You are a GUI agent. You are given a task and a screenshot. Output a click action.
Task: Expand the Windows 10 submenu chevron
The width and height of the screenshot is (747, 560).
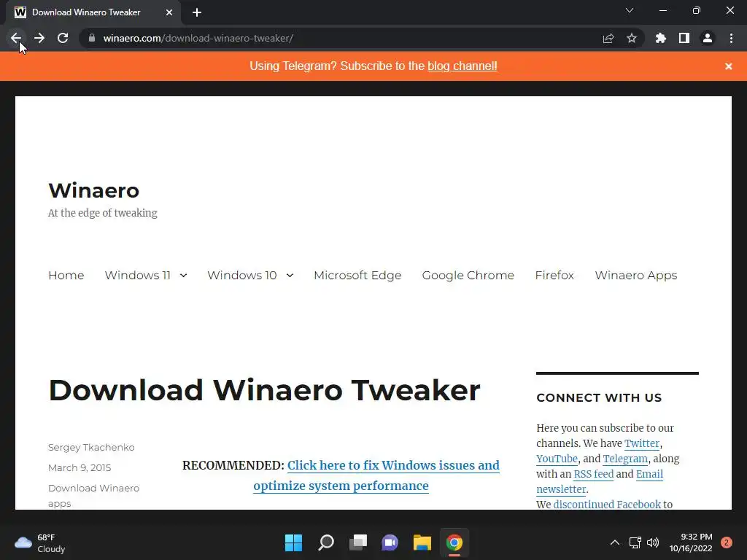pos(290,275)
